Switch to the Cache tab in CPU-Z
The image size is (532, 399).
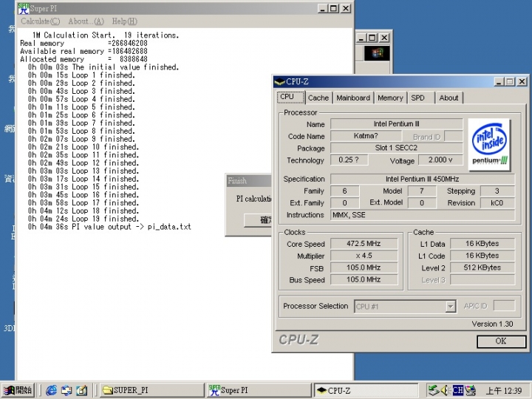point(318,98)
